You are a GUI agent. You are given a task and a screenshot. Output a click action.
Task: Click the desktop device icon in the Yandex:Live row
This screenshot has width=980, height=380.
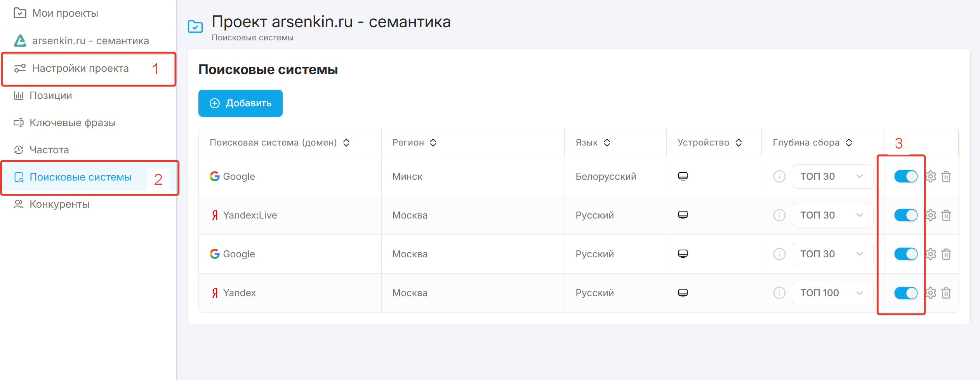pyautogui.click(x=683, y=215)
